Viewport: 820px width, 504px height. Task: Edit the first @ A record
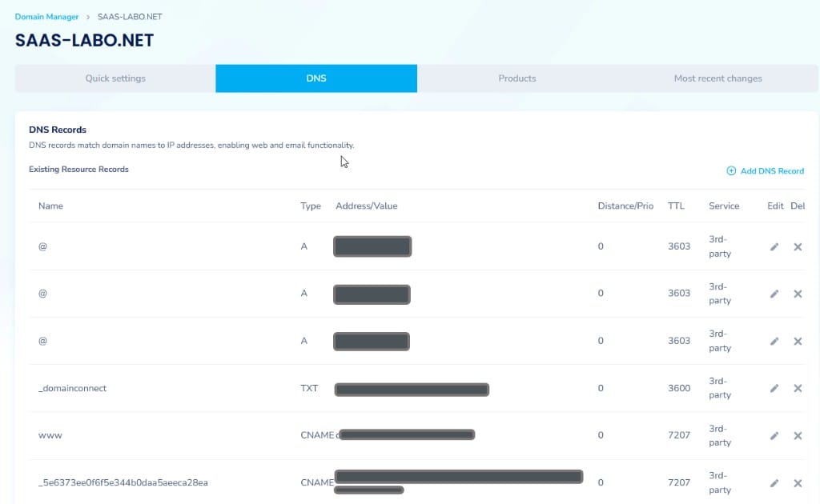[774, 246]
